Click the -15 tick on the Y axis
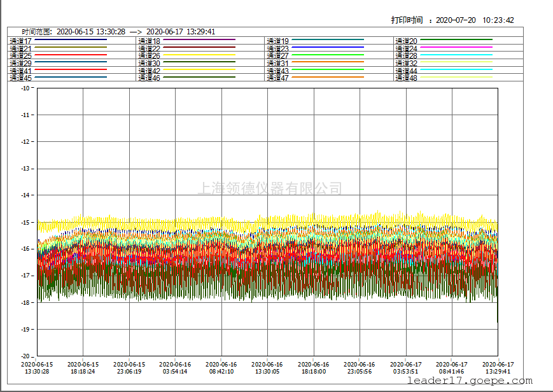This screenshot has height=392, width=553. (26, 222)
